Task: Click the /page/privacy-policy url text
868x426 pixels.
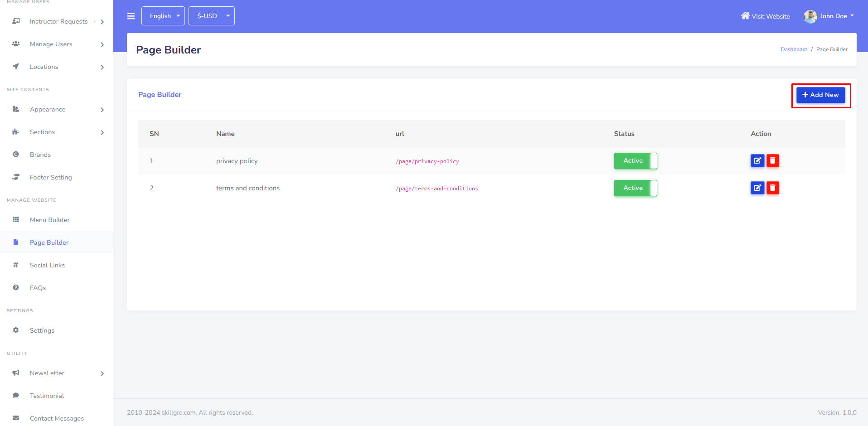Action: coord(427,161)
